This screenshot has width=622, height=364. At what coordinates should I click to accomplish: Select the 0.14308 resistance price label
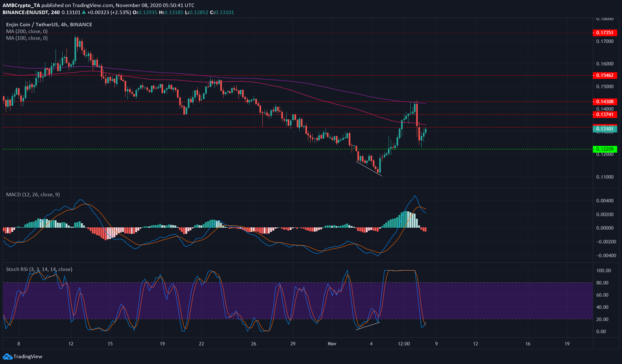click(605, 102)
